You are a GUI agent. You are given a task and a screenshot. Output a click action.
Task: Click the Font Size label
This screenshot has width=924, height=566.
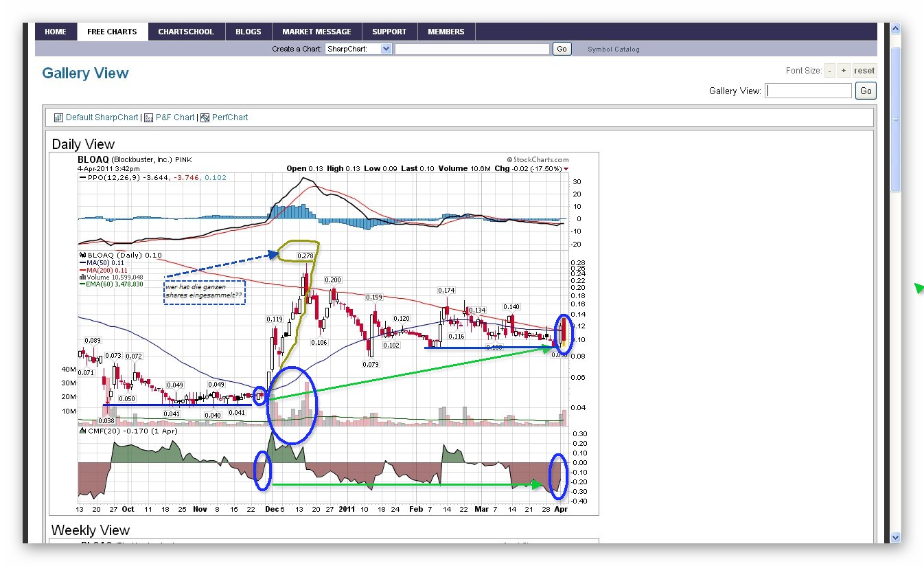(804, 71)
